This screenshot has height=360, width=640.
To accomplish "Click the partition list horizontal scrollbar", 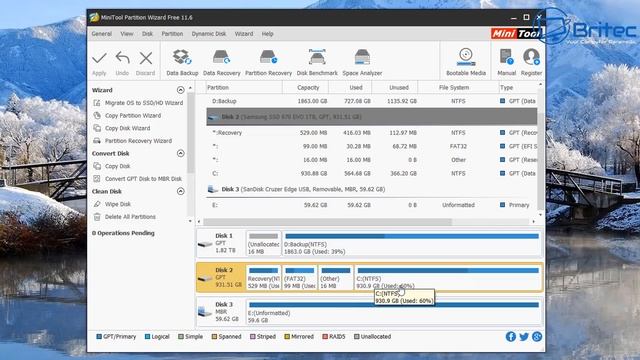I will click(x=328, y=222).
